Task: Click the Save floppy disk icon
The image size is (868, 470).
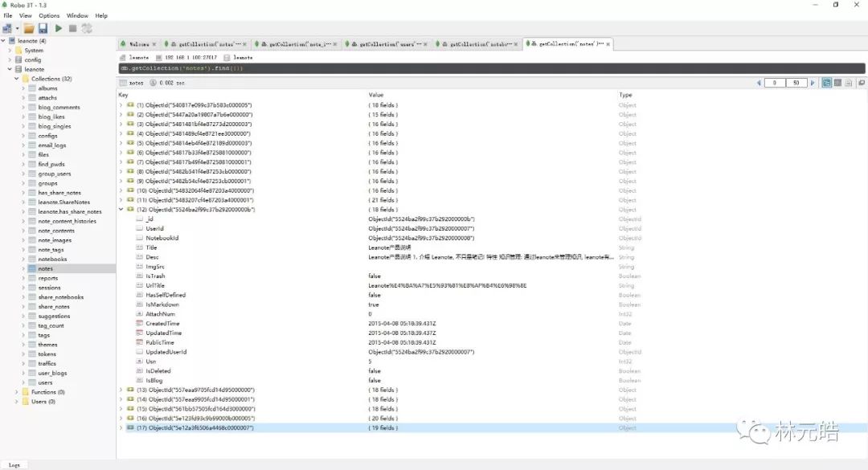Action: coord(43,28)
